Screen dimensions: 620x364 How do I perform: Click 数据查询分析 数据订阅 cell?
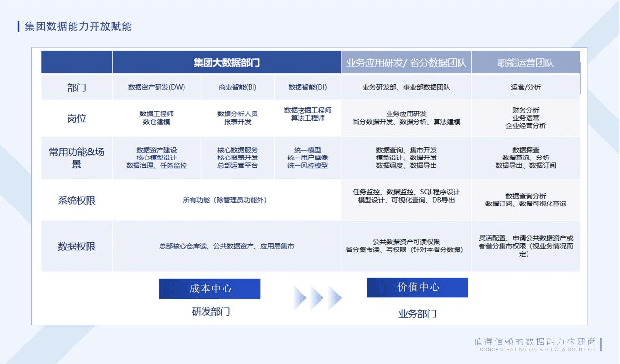point(526,200)
